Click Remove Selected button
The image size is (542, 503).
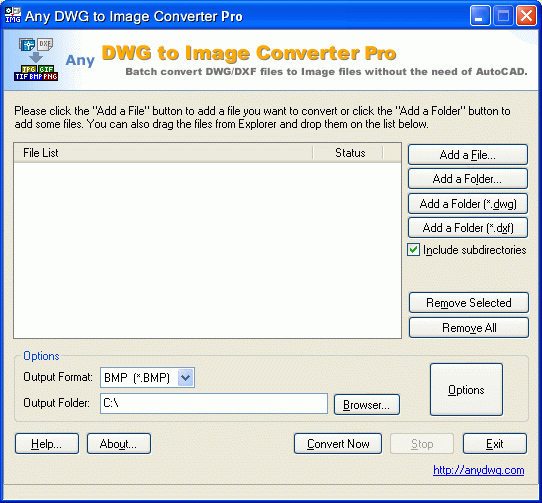tap(469, 302)
